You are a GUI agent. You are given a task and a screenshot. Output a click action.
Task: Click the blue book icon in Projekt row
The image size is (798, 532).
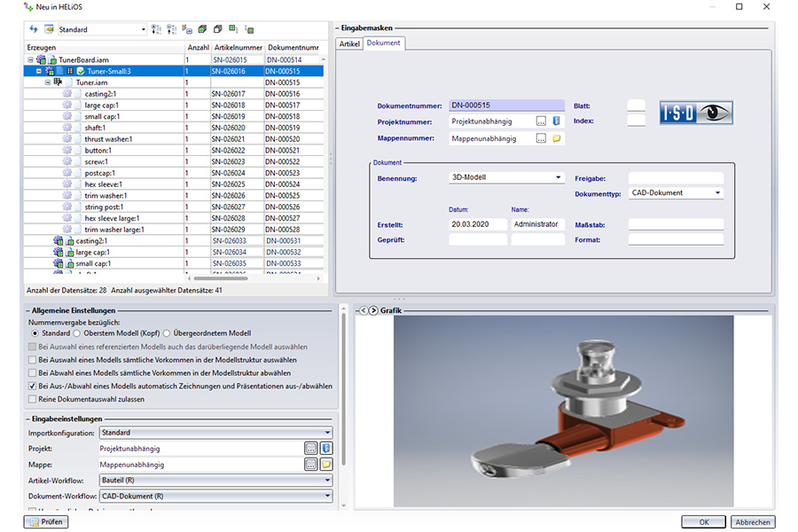[x=325, y=449]
